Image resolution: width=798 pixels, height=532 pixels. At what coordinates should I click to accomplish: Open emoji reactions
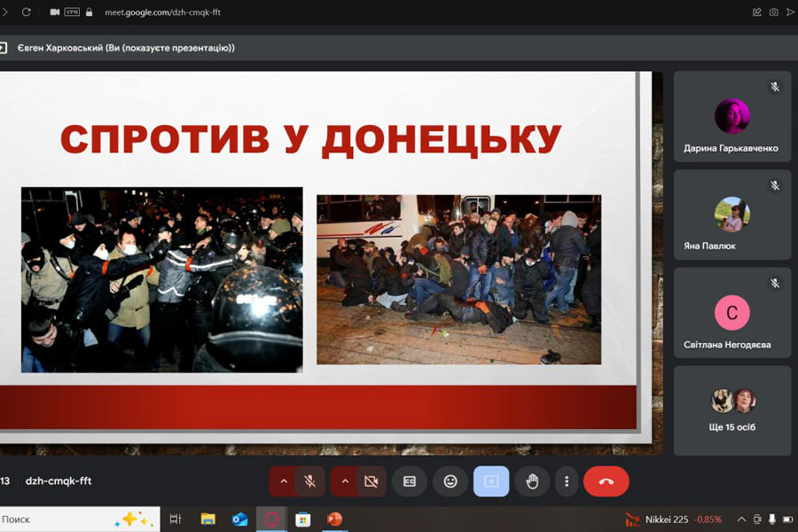click(x=450, y=481)
